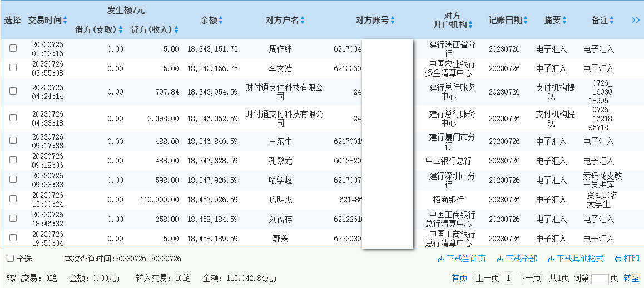Focus the page number input field
The height and width of the screenshot is (288, 644).
pos(600,279)
